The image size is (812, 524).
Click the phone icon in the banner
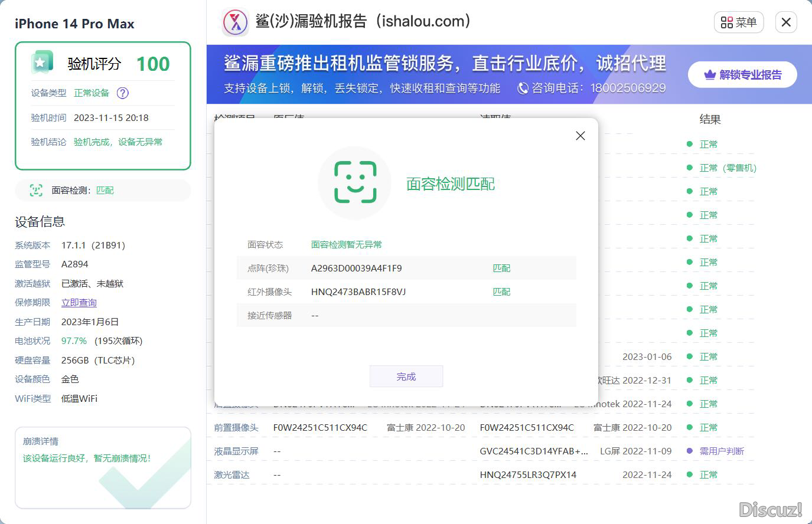click(x=523, y=89)
